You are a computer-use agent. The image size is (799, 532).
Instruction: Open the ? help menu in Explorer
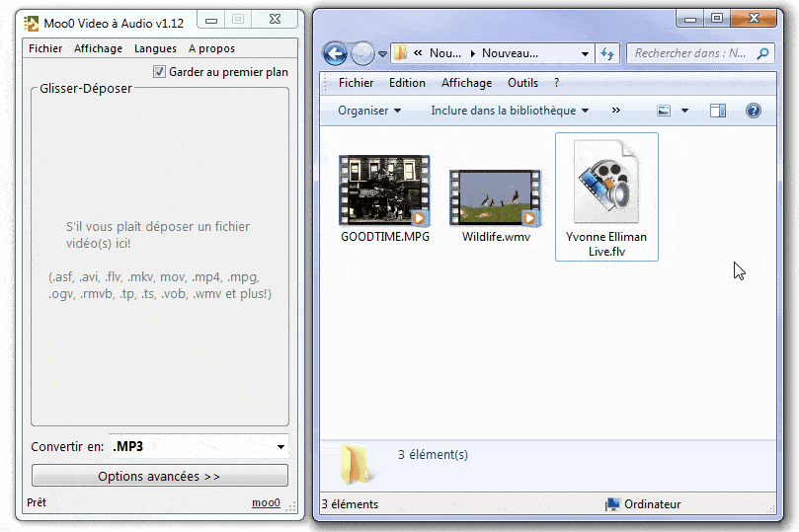click(556, 83)
